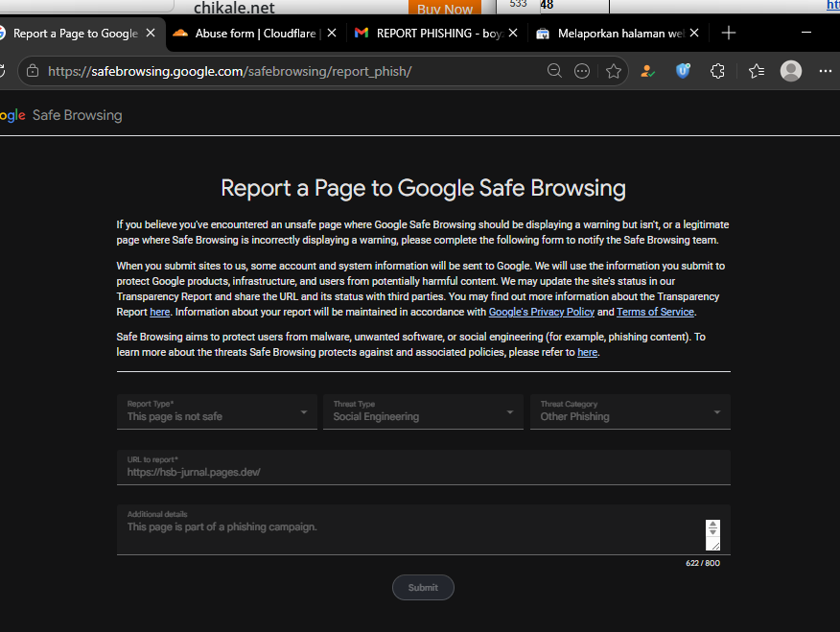Click the Report a Page to Google Safe Browsing heading
Screen dimensions: 840x632
(423, 189)
